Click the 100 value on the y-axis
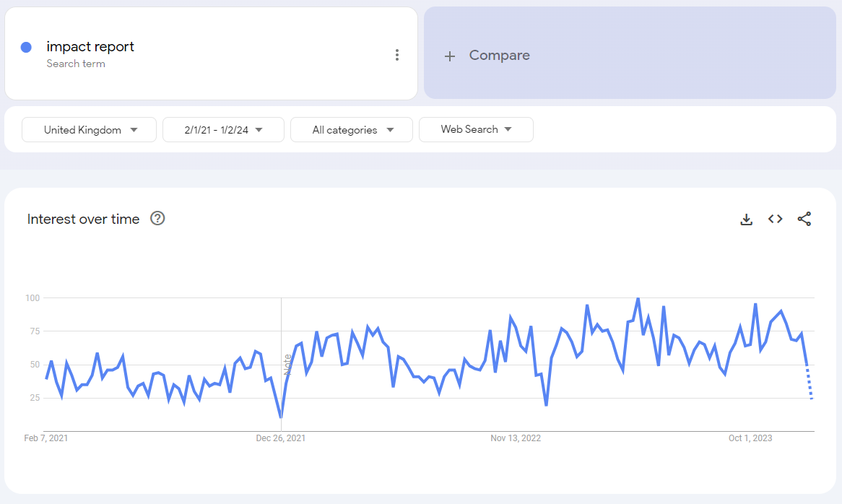842x504 pixels. (32, 298)
